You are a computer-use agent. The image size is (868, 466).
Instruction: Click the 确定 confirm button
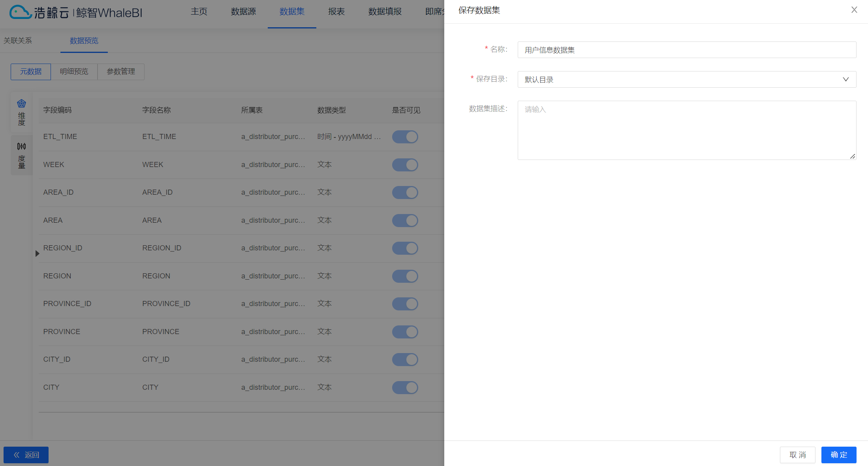coord(839,455)
